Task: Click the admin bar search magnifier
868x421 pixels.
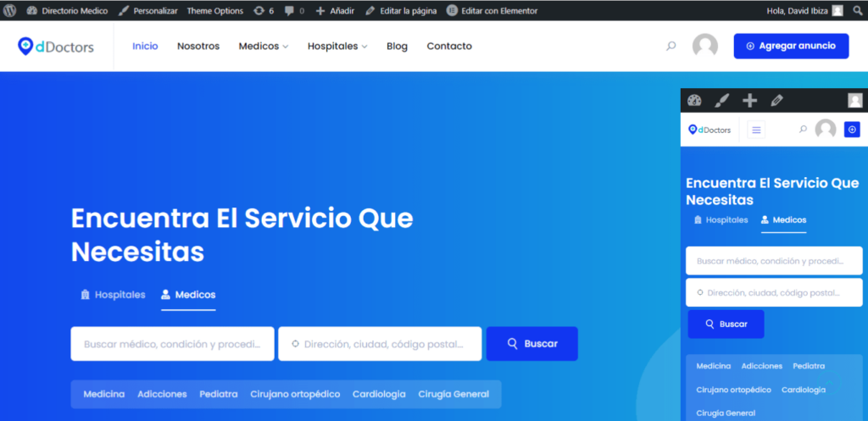Action: pos(858,10)
